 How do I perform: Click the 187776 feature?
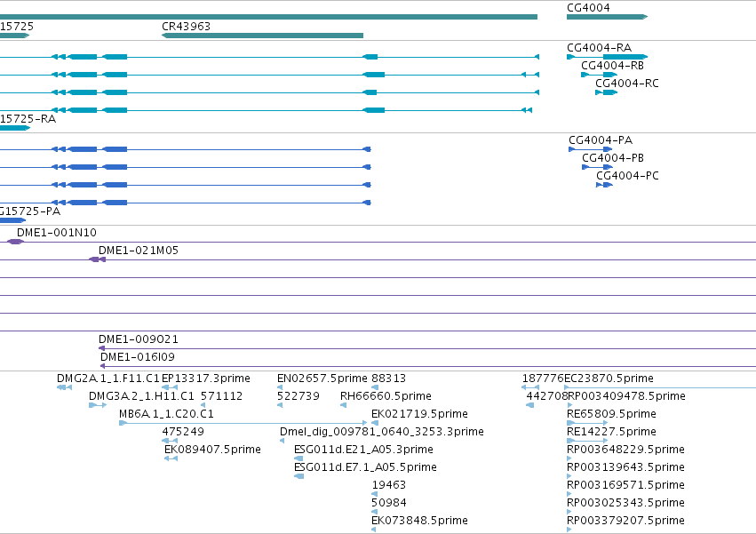click(530, 387)
